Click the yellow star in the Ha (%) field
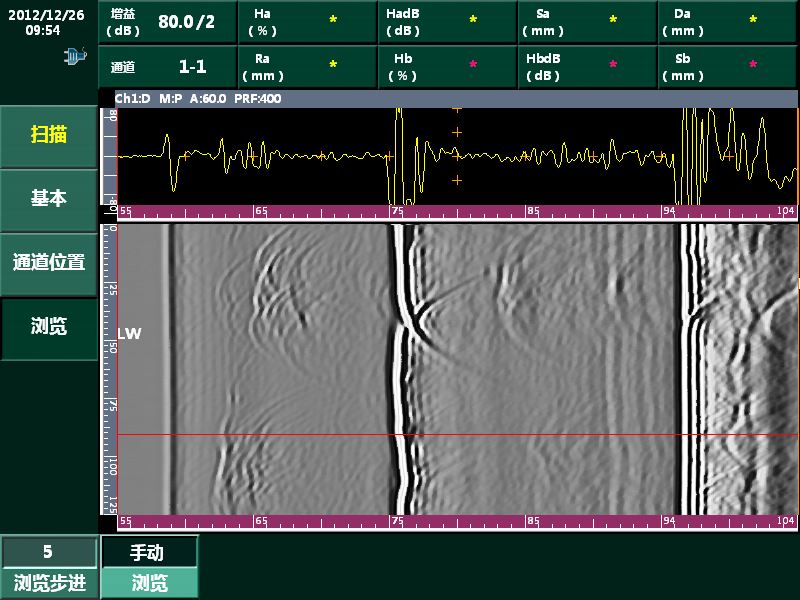Screen dimensions: 800x600 (x=333, y=20)
